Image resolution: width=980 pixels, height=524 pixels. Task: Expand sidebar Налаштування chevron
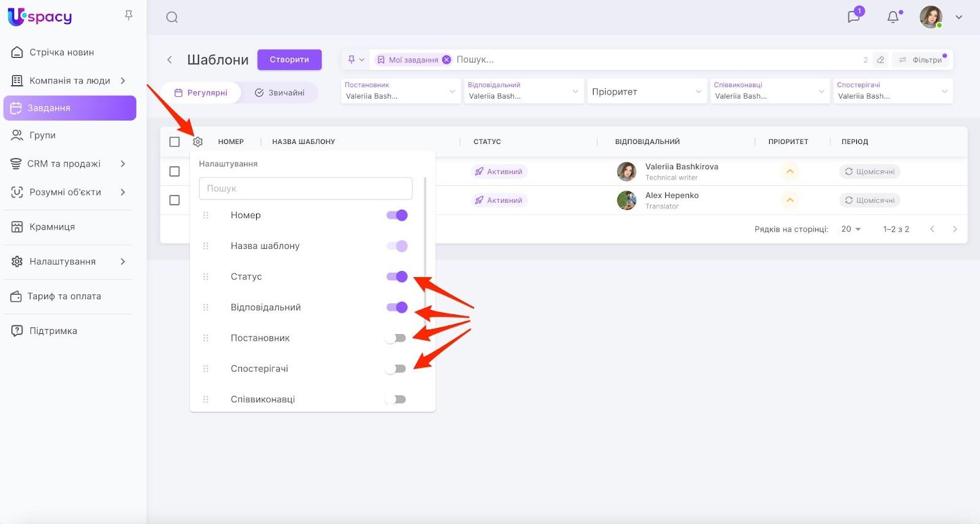point(123,261)
